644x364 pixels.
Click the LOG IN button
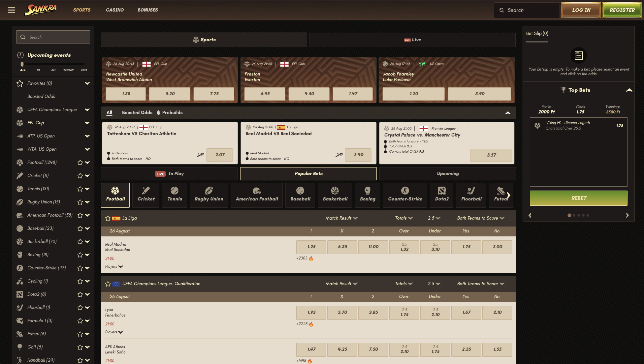coord(581,10)
